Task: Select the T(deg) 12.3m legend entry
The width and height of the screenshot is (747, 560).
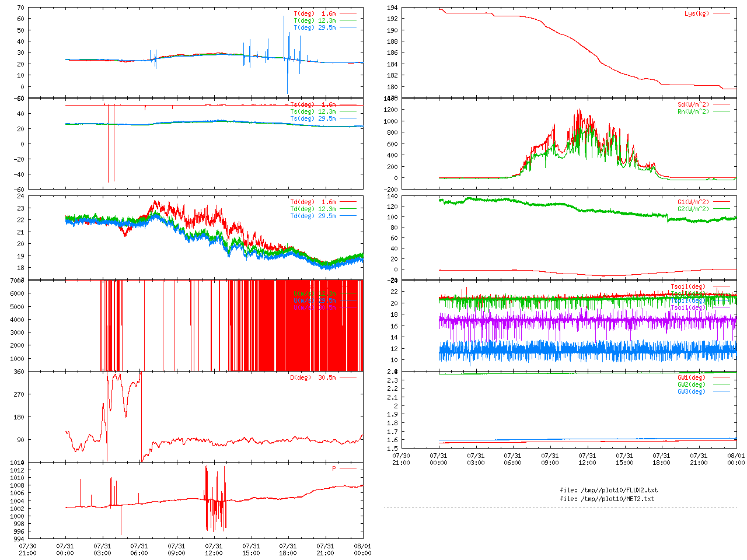Action: point(315,20)
